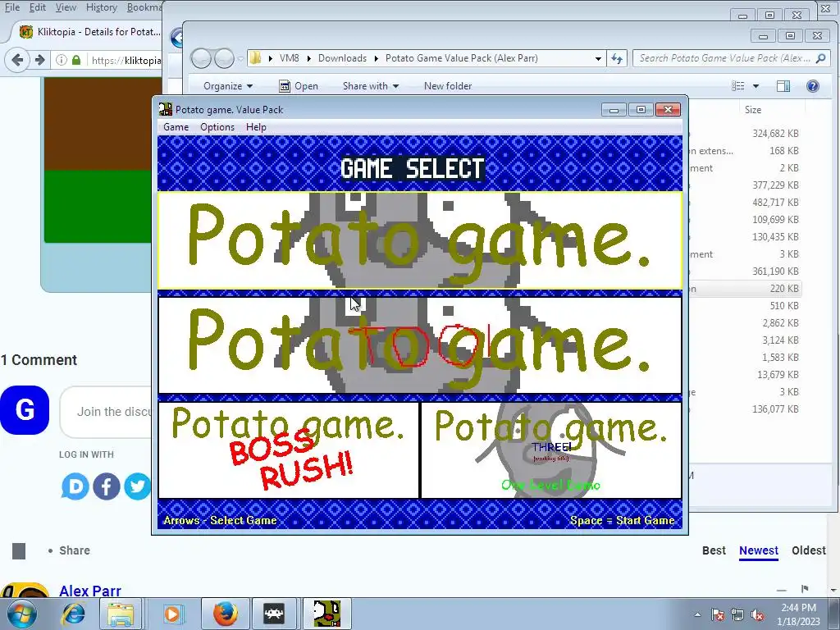
Task: Click the Explorer back navigation button
Action: coord(201,58)
